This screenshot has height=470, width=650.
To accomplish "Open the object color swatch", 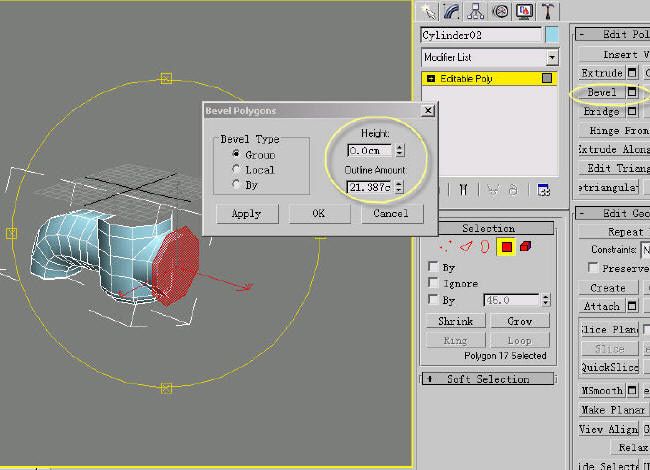I will click(552, 35).
